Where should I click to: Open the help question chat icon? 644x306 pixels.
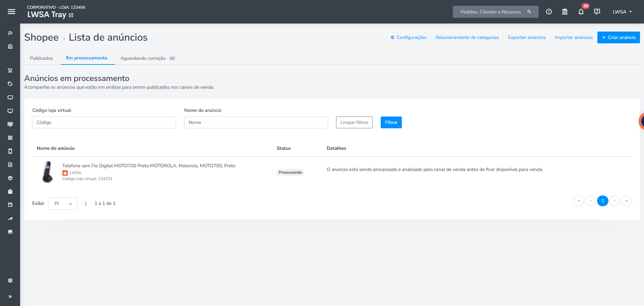point(597,12)
